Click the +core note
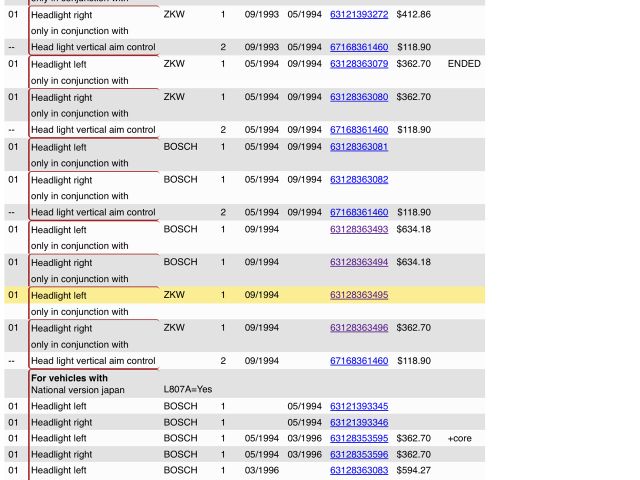The height and width of the screenshot is (480, 640). click(x=459, y=438)
